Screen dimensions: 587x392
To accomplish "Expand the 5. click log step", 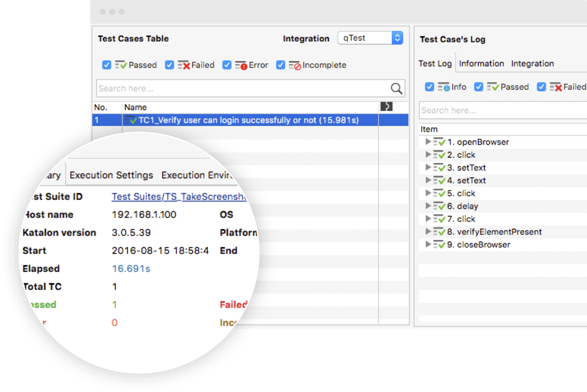I will point(428,193).
